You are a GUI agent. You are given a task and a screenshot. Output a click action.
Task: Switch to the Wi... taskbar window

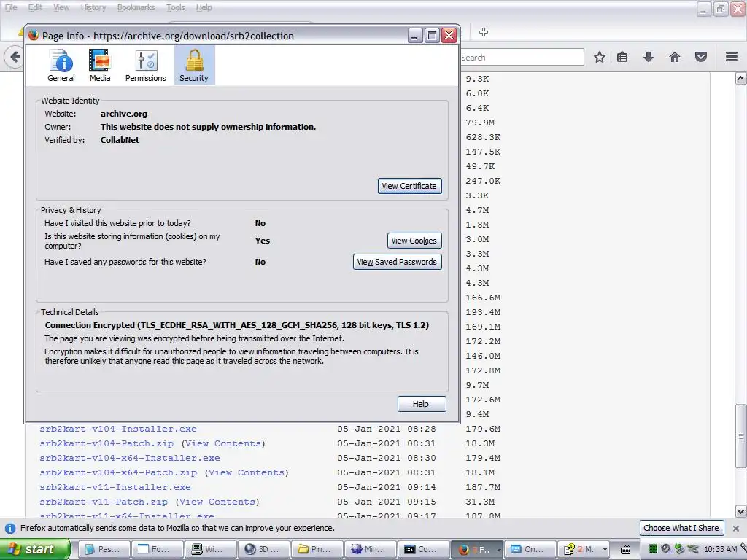(211, 549)
